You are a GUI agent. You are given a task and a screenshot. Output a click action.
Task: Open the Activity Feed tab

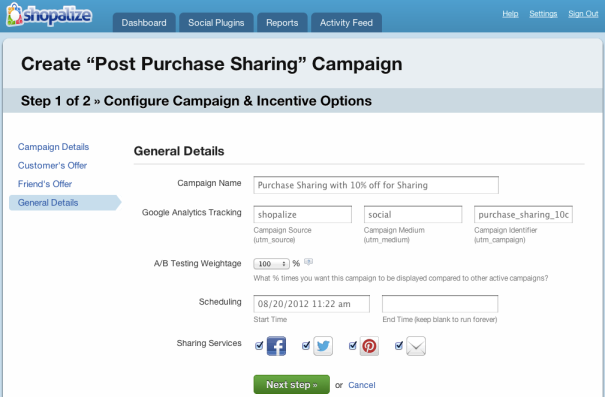346,23
